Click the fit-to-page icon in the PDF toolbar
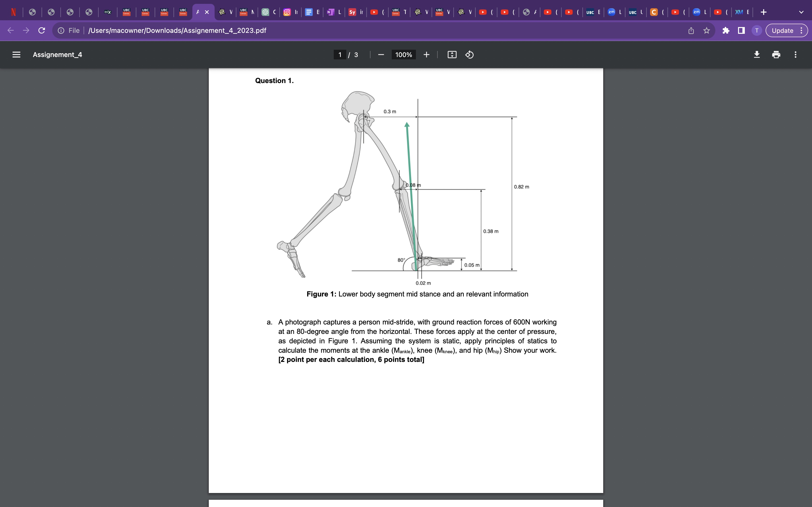 pos(452,54)
